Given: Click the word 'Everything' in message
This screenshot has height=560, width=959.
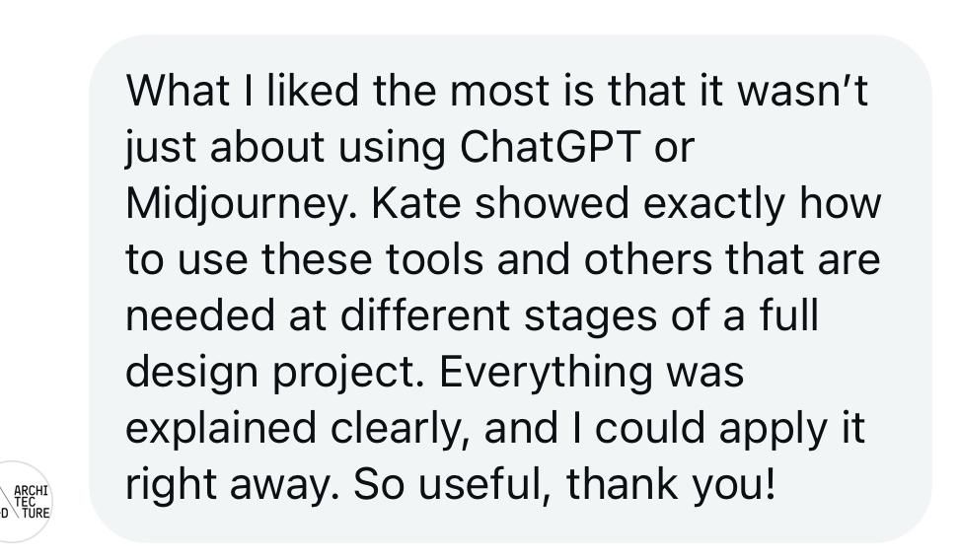Looking at the screenshot, I should 546,374.
